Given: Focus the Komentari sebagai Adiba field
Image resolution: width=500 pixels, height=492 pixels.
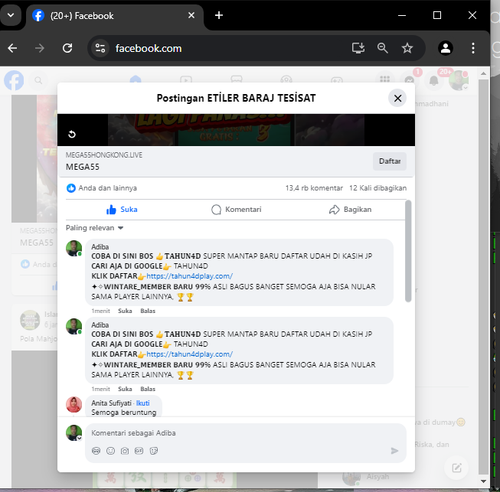Looking at the screenshot, I should click(x=246, y=433).
